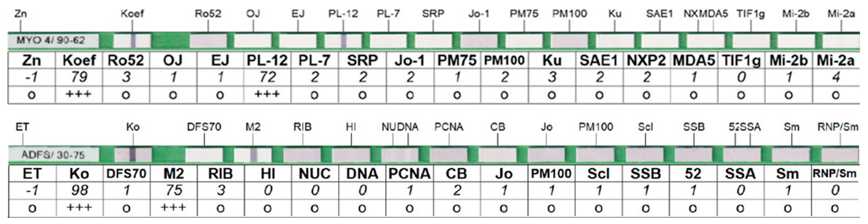The height and width of the screenshot is (224, 868).
Task: Click the PL-12 intensity value 72
Action: click(x=267, y=77)
